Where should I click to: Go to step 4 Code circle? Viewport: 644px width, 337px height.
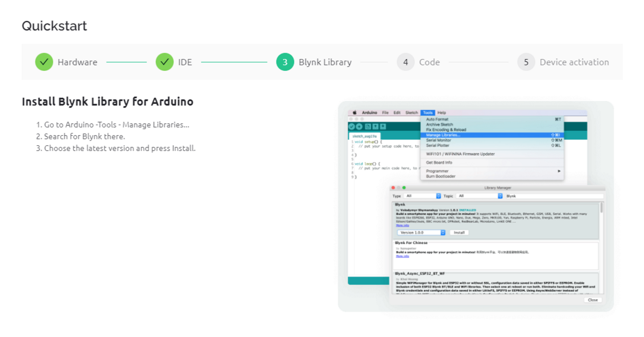[x=405, y=62]
